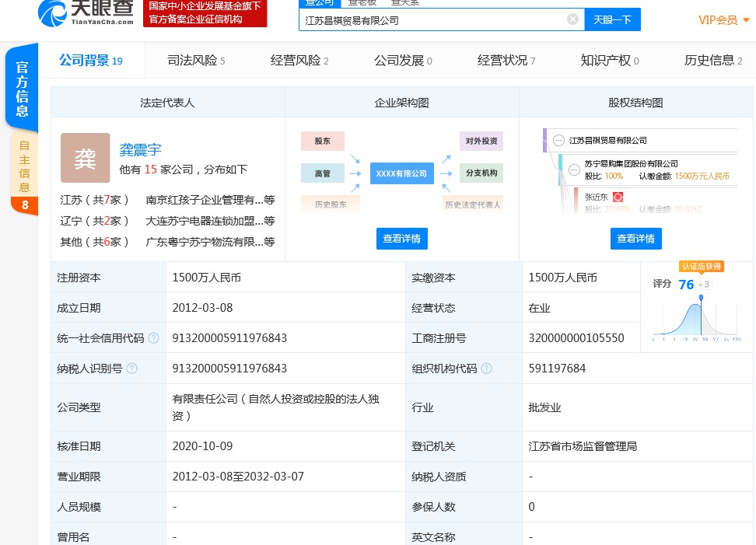Click organization code 591197684
This screenshot has height=545, width=756.
557,369
